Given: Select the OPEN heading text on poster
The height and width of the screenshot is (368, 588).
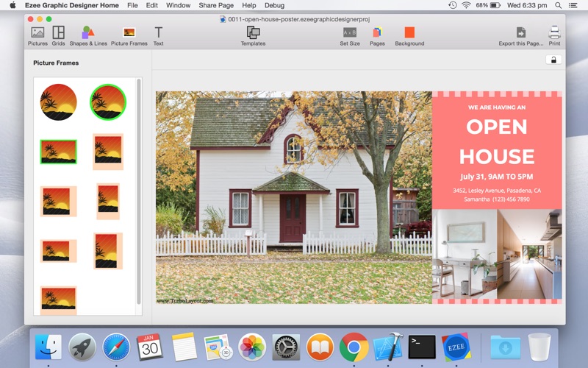Looking at the screenshot, I should coord(497,127).
